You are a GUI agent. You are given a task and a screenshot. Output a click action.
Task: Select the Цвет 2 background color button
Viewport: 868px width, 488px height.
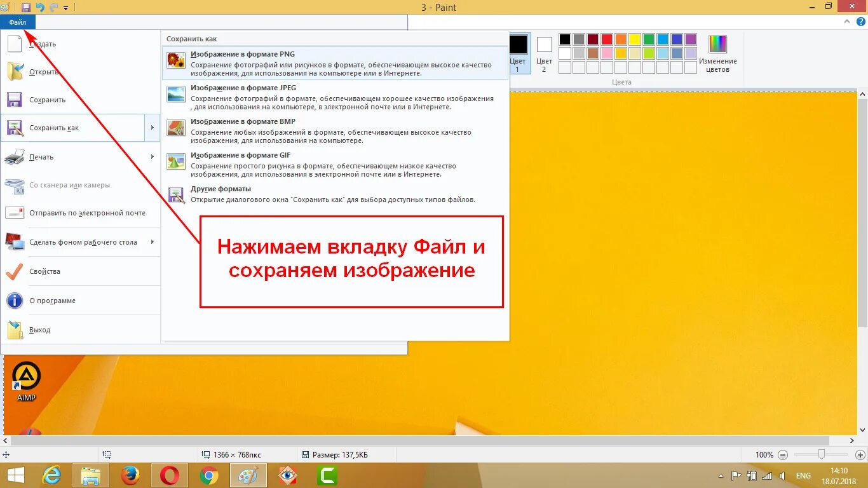tap(545, 53)
